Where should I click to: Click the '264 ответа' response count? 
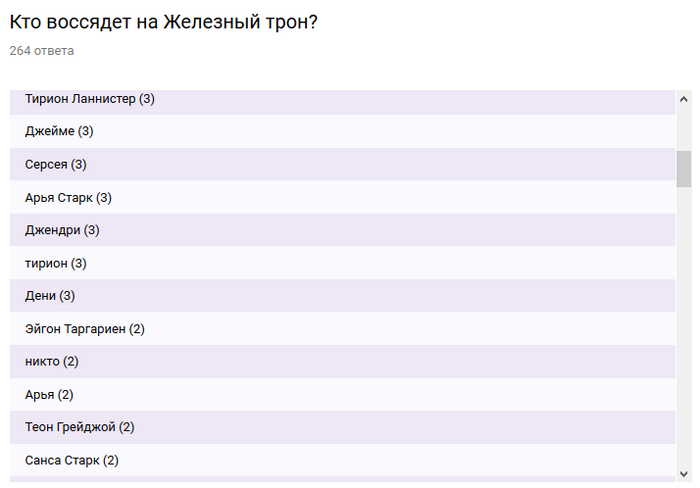point(41,51)
